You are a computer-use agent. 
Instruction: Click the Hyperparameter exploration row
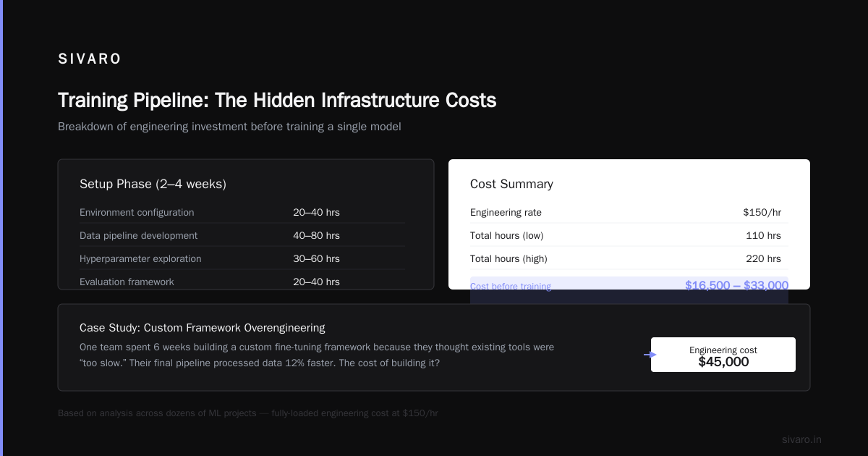click(242, 258)
